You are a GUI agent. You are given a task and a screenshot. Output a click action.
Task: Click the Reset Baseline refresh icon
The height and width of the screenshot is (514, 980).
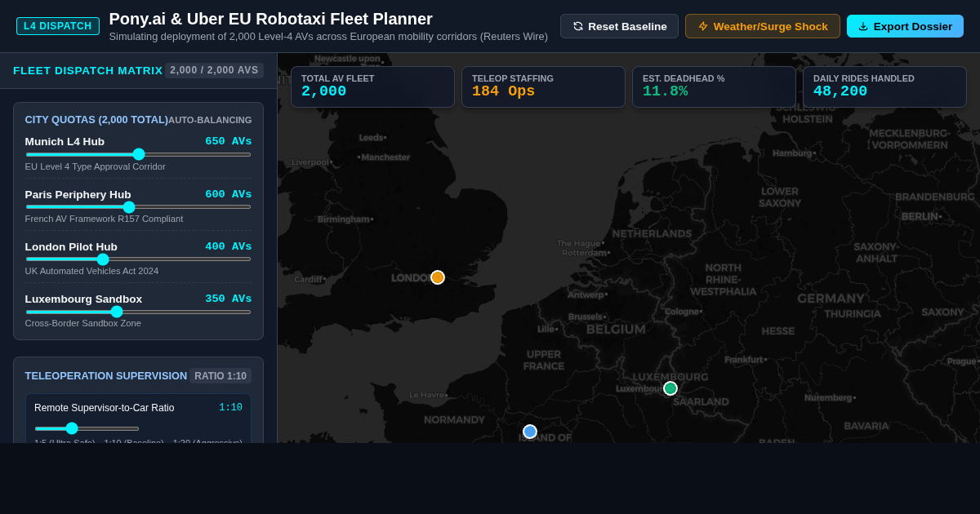tap(578, 26)
